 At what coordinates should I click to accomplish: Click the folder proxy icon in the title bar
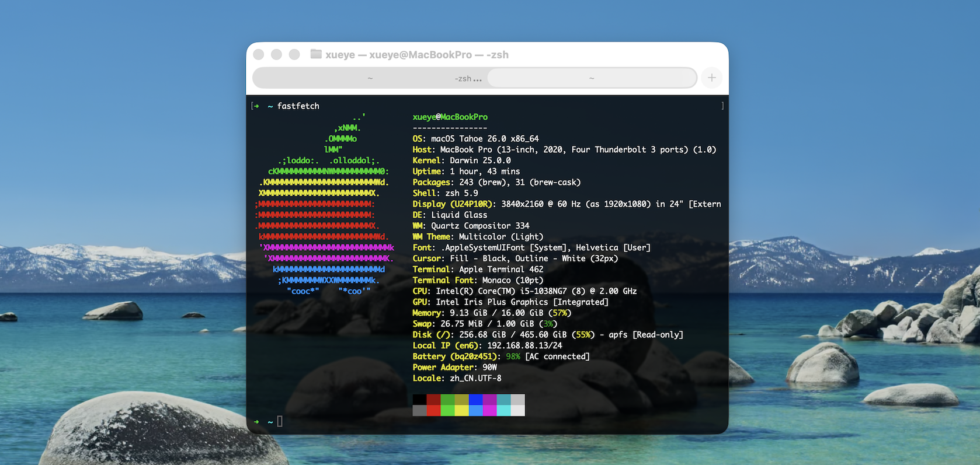[316, 54]
